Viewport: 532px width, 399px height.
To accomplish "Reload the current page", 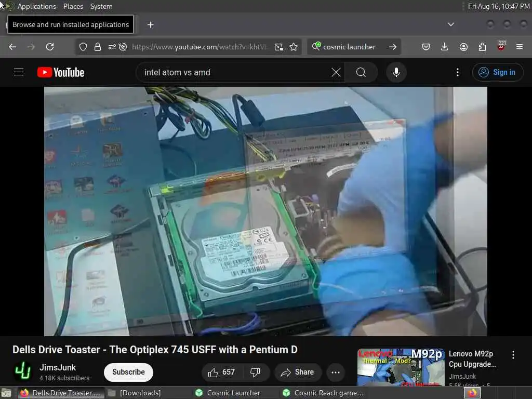I will 50,47.
